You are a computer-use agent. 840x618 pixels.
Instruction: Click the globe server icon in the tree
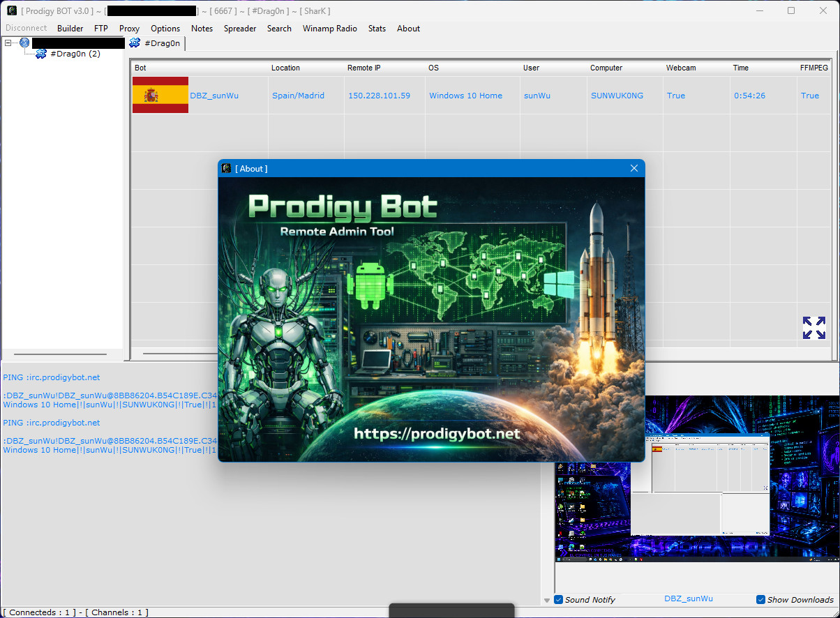(24, 43)
